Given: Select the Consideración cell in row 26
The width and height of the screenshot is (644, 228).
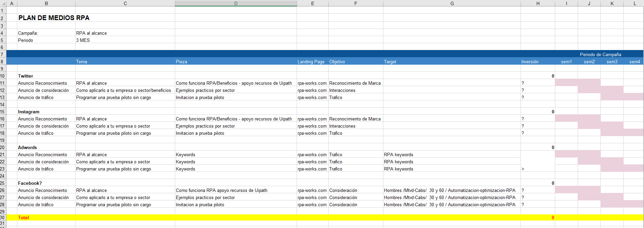Looking at the screenshot, I should pos(356,190).
